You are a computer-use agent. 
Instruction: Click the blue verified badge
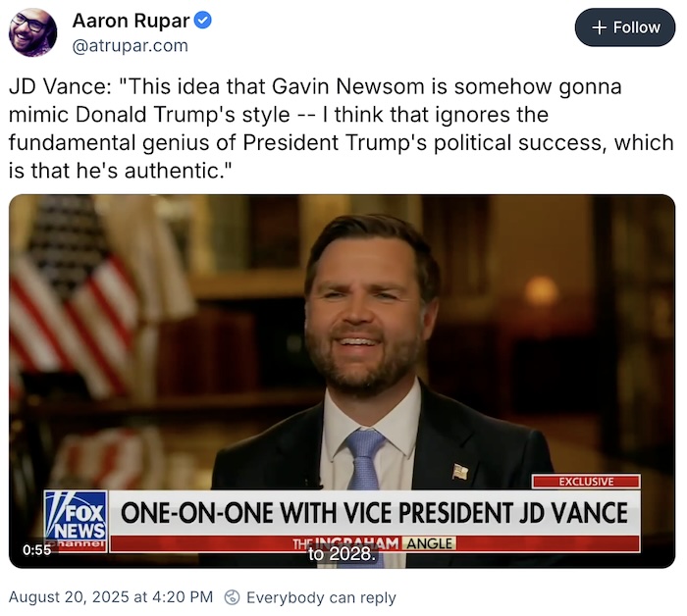coord(204,20)
